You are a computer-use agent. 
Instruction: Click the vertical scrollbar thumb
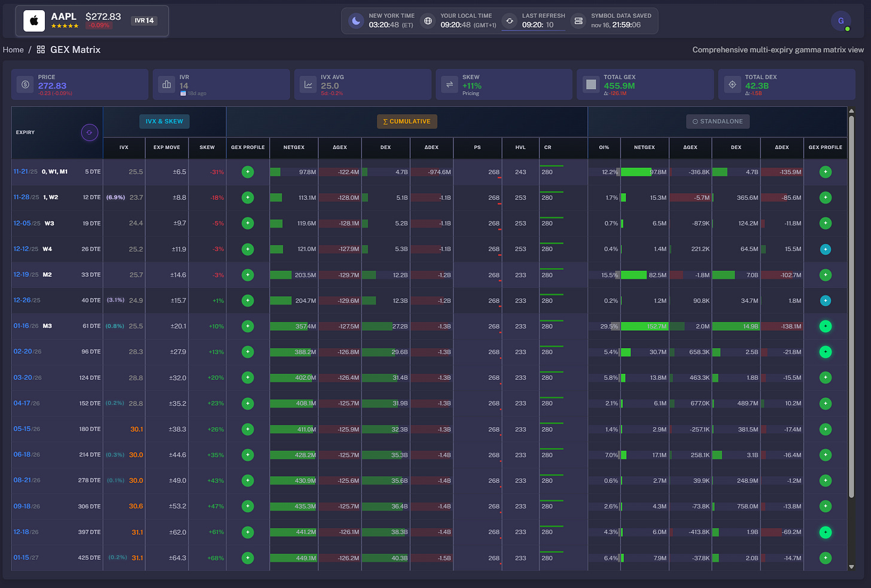(851, 306)
